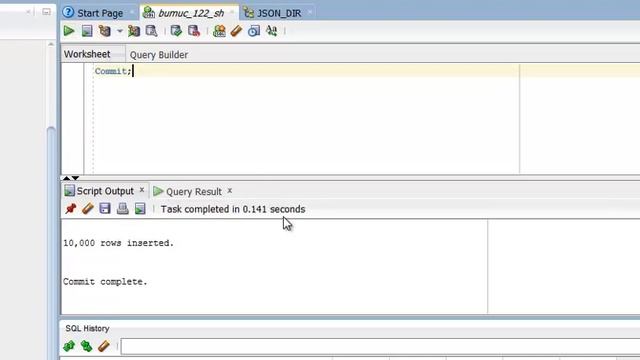Viewport: 640px width, 360px height.
Task: Close the Query Result tab
Action: pos(230,191)
